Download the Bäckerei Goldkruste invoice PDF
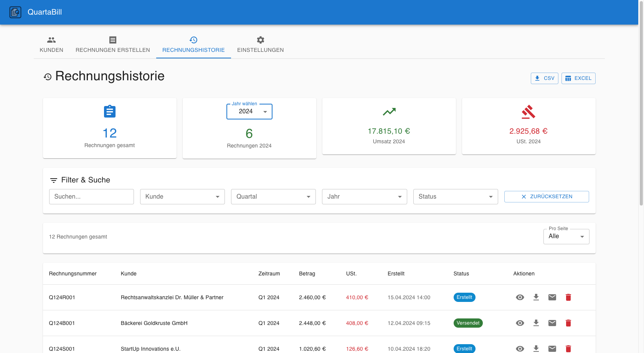The width and height of the screenshot is (644, 353). [x=536, y=323]
